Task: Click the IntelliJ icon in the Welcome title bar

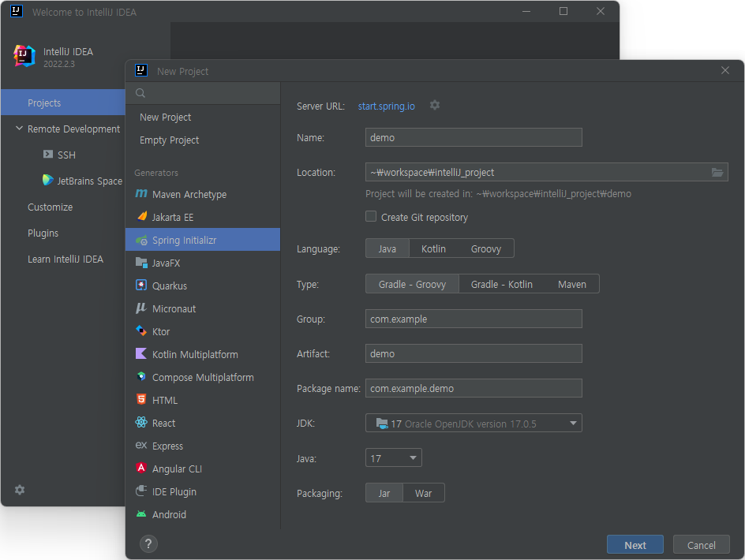Action: point(16,11)
